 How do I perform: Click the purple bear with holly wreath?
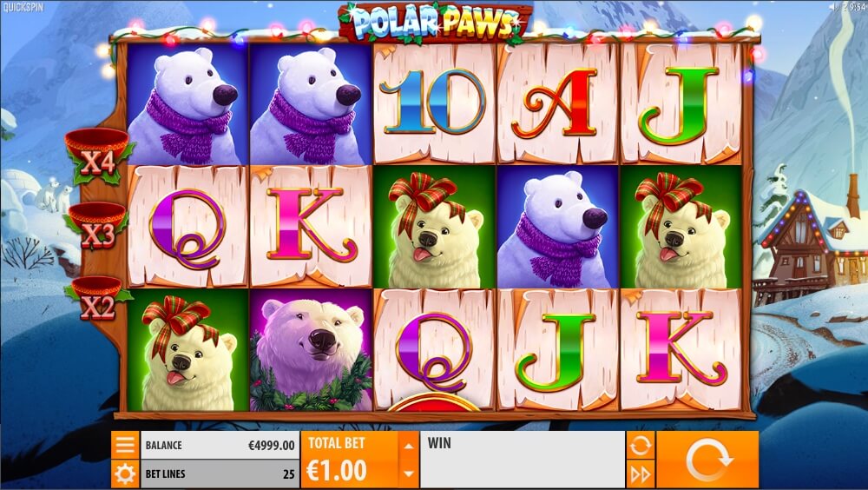tap(311, 350)
